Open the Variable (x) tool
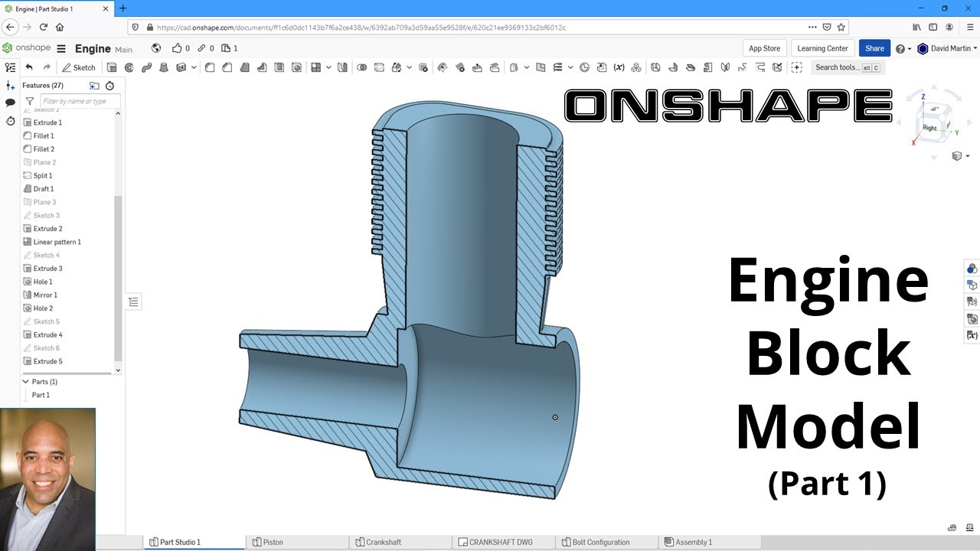The width and height of the screenshot is (980, 551). pos(619,67)
